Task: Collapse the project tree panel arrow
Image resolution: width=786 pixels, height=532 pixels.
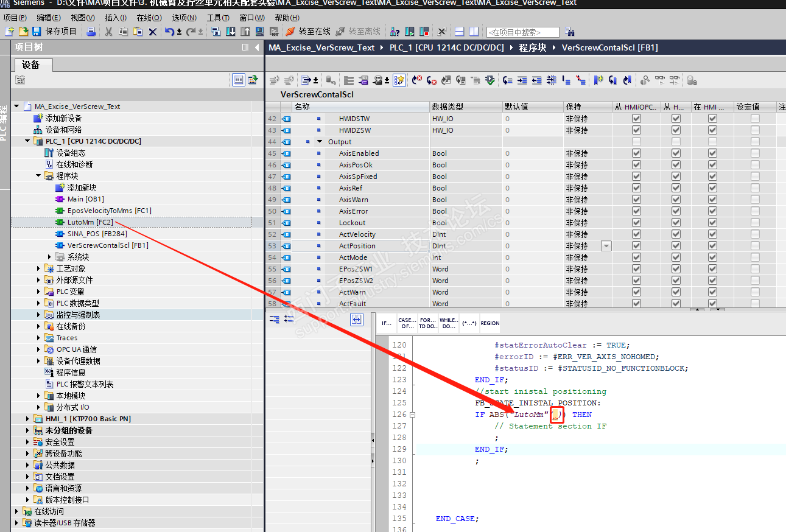Action: (256, 47)
